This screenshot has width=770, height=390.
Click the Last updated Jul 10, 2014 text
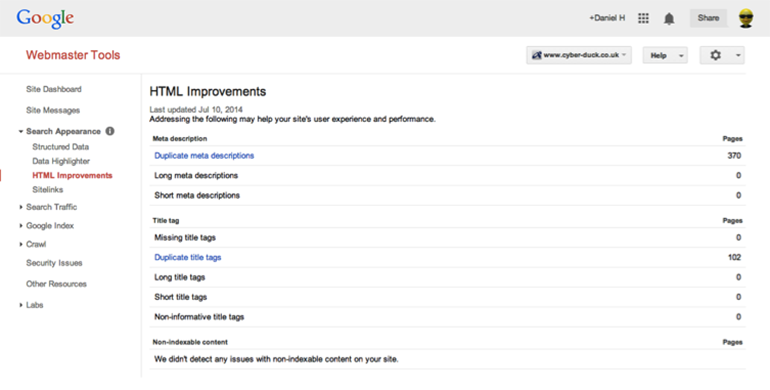pos(196,110)
